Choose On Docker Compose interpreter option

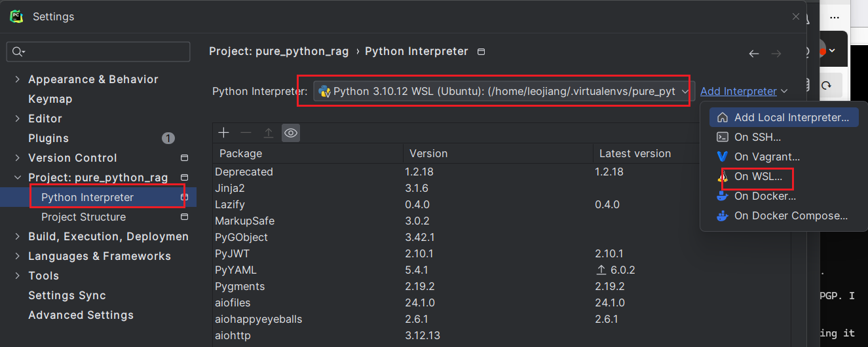(x=783, y=215)
